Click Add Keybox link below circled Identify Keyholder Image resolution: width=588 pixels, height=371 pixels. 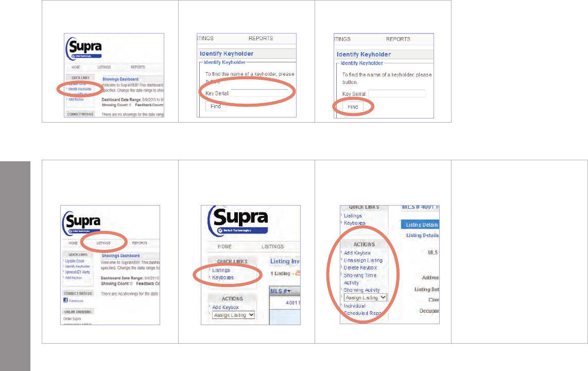click(76, 99)
